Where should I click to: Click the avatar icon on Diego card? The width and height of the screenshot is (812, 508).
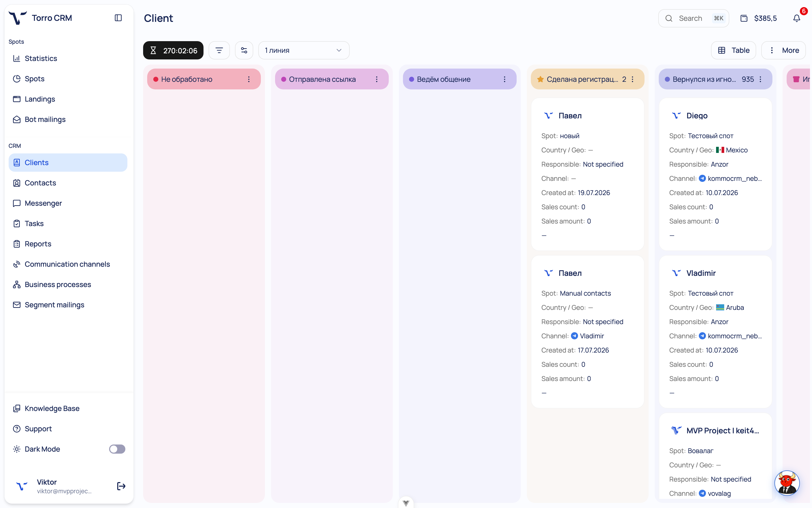point(676,116)
